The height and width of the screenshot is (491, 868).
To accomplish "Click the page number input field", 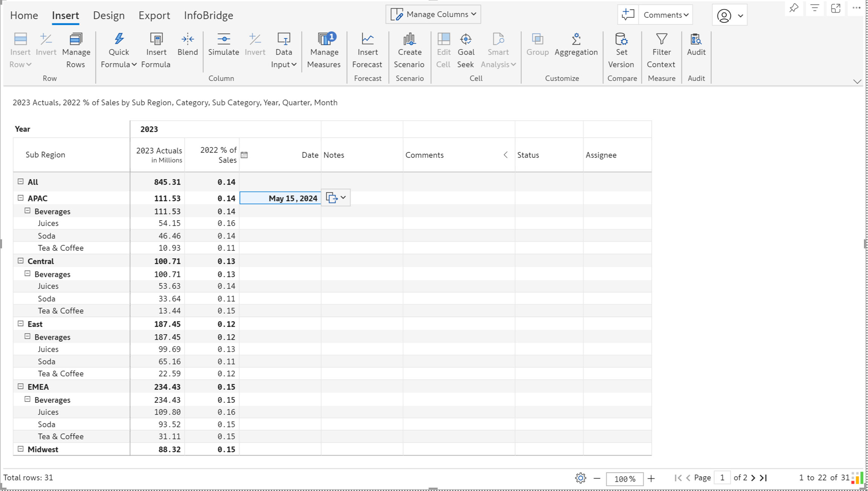I will coord(722,478).
